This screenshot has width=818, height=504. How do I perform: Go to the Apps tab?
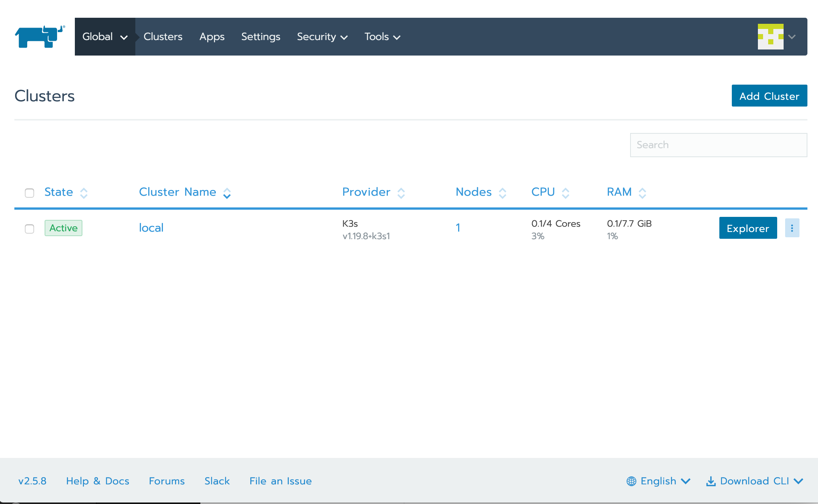point(212,37)
